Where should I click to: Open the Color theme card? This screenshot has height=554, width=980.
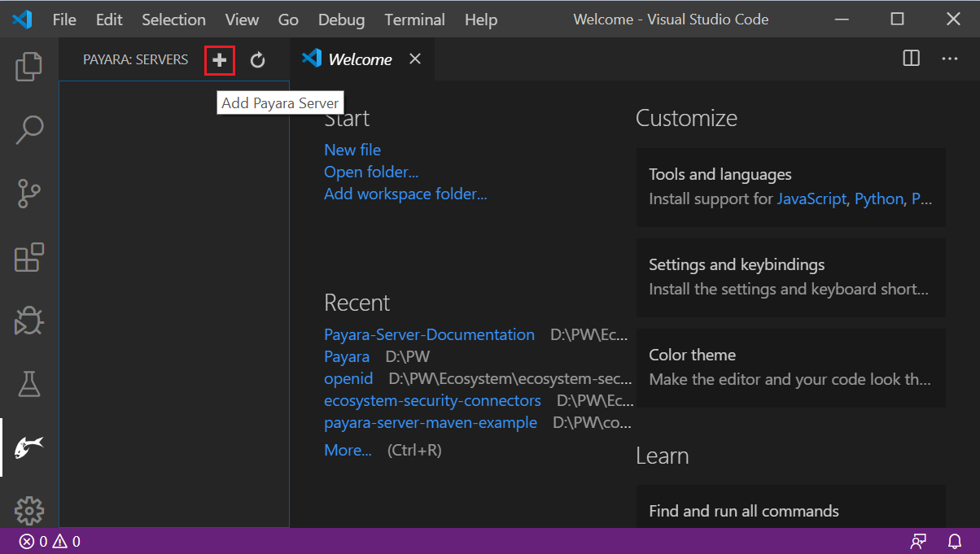[x=791, y=368]
